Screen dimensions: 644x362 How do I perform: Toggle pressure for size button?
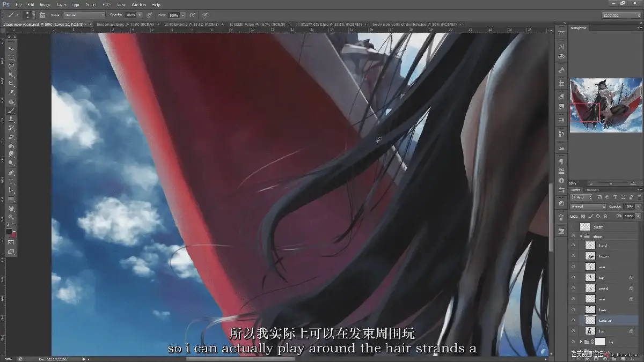[x=206, y=15]
